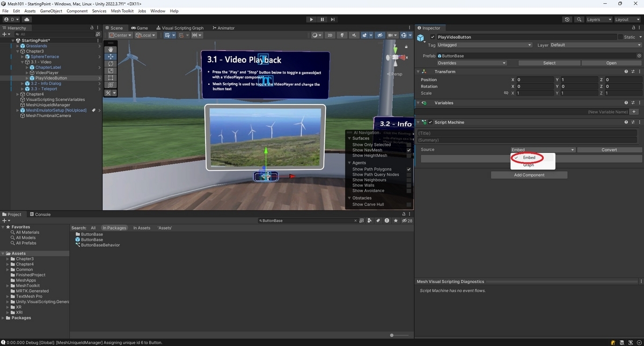Lock the Inspector panel
The width and height of the screenshot is (644, 346).
click(x=633, y=28)
